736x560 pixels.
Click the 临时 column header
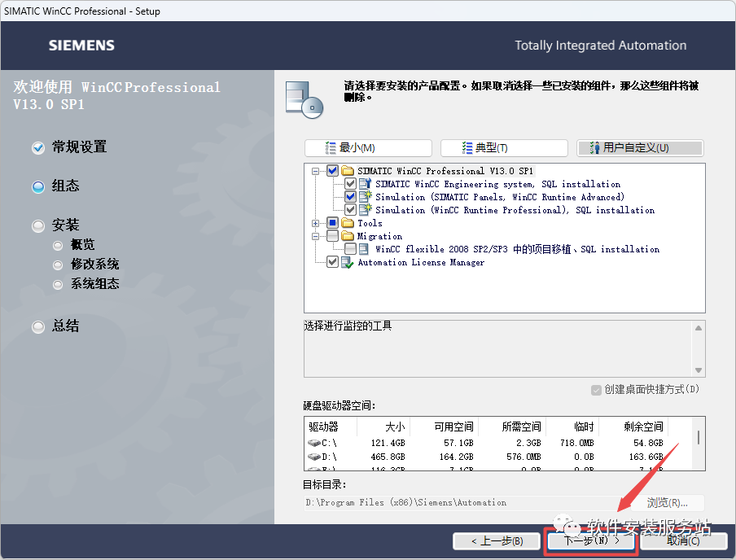[x=572, y=427]
